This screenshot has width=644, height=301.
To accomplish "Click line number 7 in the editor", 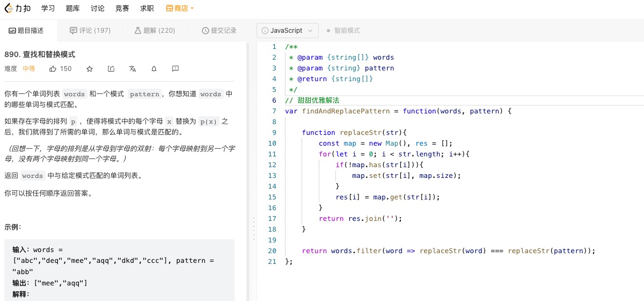I will pos(274,111).
